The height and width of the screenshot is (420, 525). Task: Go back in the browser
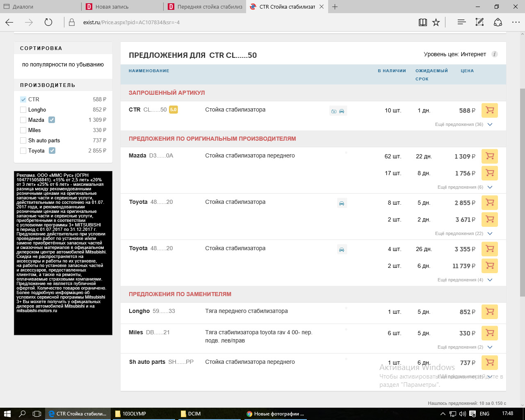point(9,23)
